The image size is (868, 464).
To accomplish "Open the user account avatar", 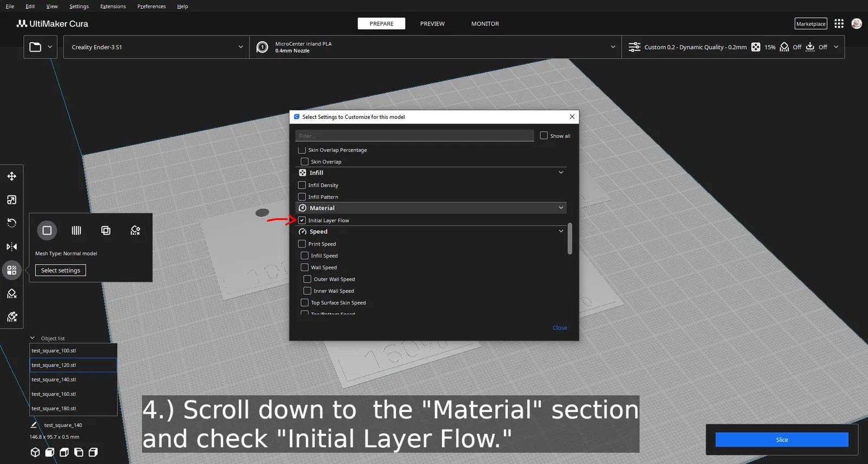I will tap(857, 24).
